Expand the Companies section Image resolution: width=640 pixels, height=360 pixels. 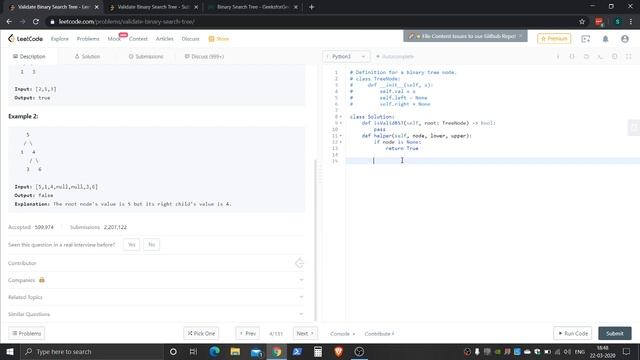(x=156, y=280)
